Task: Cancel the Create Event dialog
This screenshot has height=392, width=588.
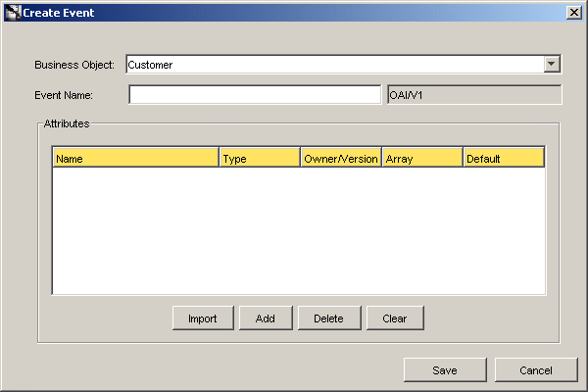Action: coord(536,369)
